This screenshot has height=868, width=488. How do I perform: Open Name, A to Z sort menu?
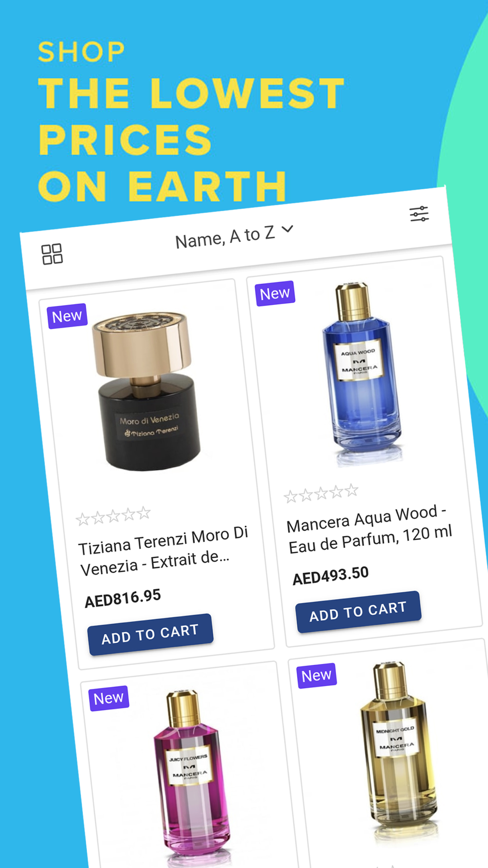[x=234, y=236]
